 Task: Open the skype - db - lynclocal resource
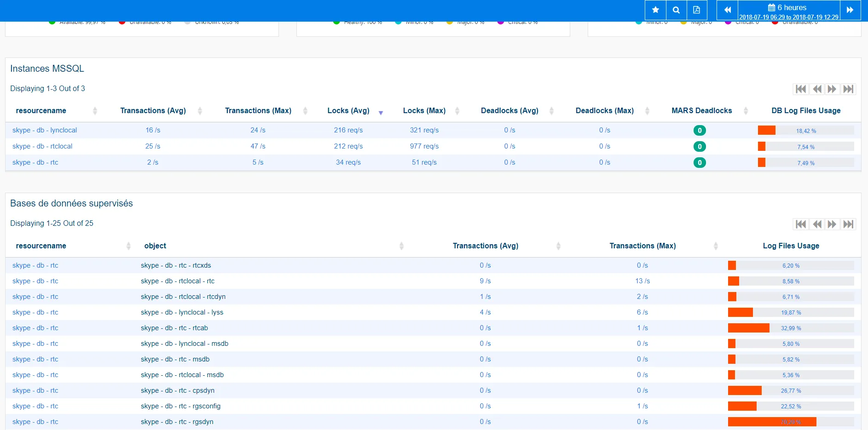(x=44, y=130)
